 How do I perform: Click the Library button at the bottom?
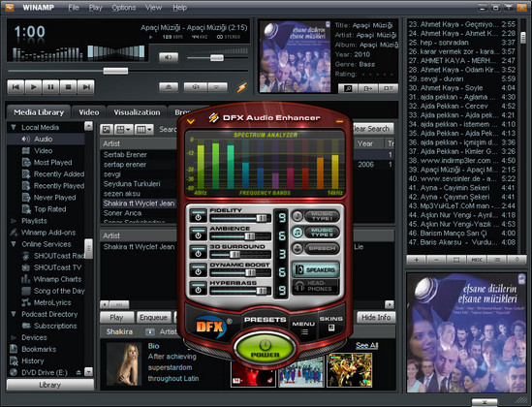coord(49,385)
